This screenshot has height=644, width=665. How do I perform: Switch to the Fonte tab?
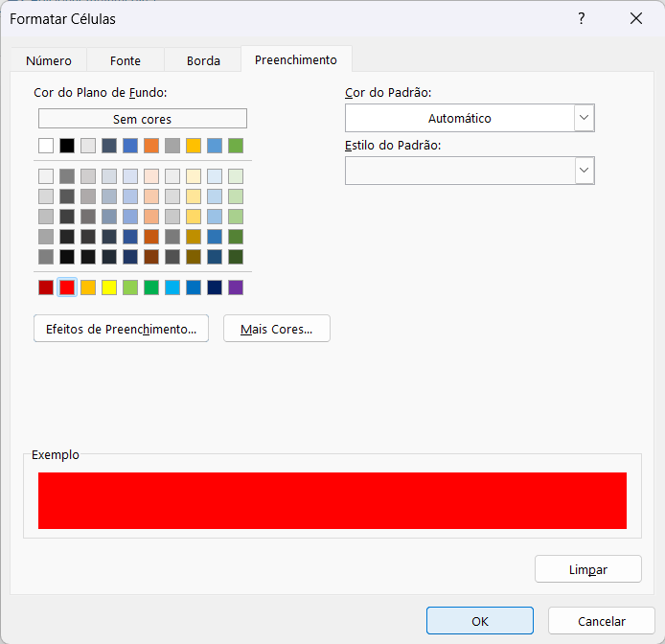126,60
